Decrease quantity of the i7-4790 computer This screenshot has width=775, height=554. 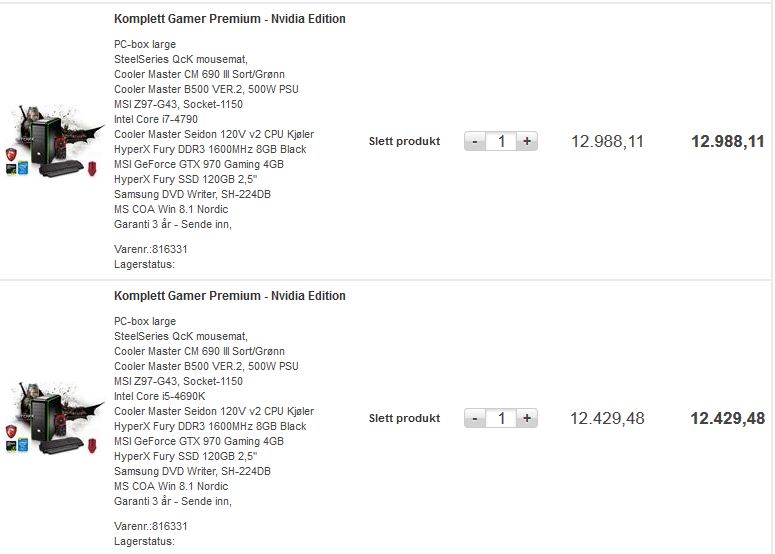[x=474, y=141]
